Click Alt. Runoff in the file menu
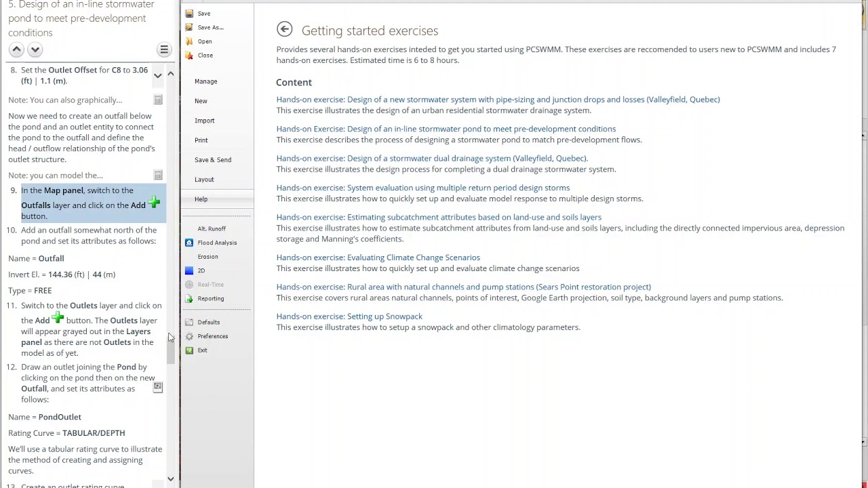The height and width of the screenshot is (488, 868). [x=212, y=228]
